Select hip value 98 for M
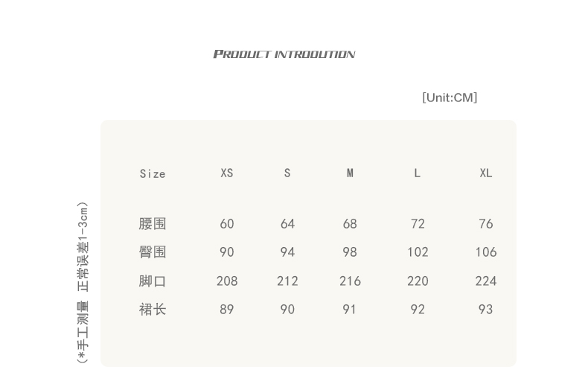Viewport: 588px width, 390px height. [350, 252]
